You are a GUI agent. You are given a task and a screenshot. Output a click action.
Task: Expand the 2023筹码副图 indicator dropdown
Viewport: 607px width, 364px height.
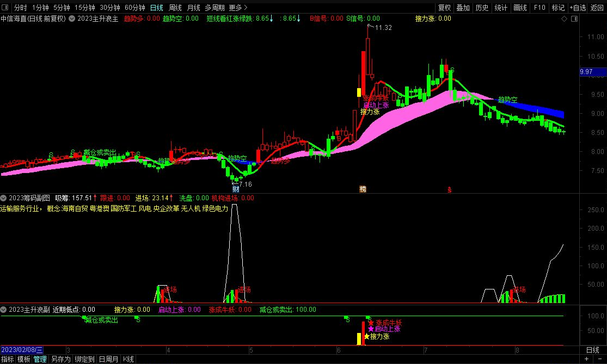[x=3, y=198]
